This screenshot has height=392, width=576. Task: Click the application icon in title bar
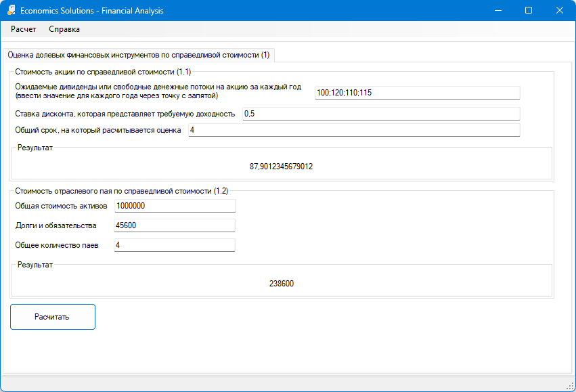pos(12,11)
